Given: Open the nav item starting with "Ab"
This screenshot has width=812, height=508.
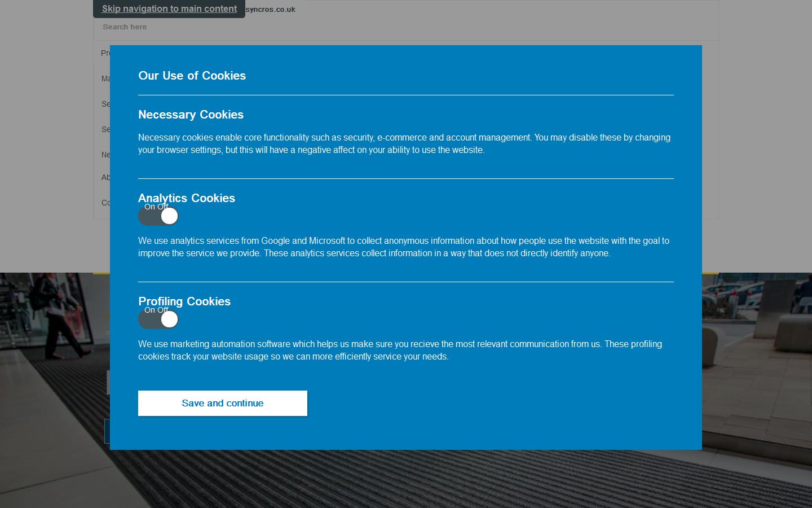Looking at the screenshot, I should point(105,177).
